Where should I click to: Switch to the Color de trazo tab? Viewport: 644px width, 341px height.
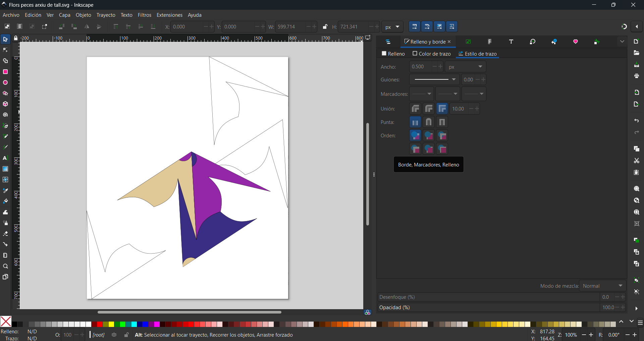[x=432, y=54]
